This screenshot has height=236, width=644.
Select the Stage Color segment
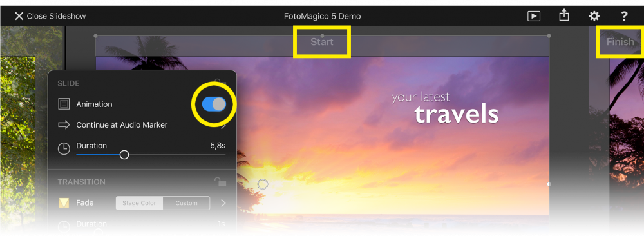tap(140, 203)
